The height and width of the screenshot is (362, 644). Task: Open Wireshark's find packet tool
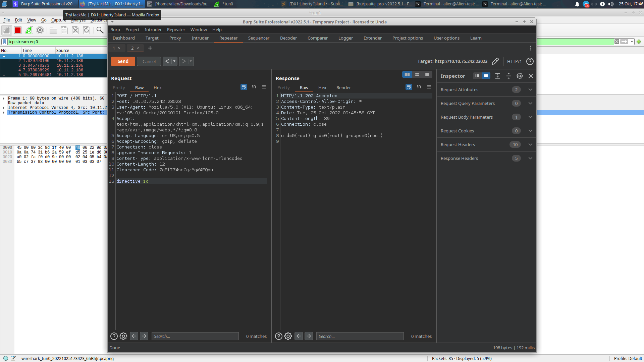[x=100, y=30]
